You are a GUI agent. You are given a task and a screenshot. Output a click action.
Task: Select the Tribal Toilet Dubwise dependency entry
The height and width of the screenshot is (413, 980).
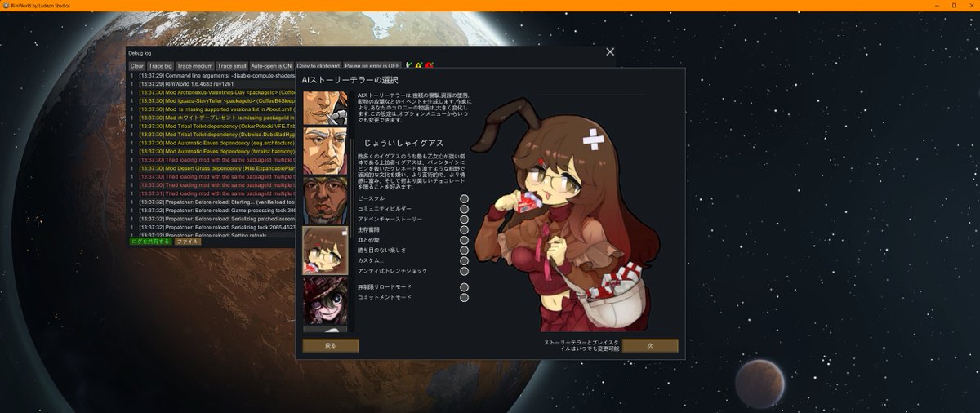click(x=212, y=134)
